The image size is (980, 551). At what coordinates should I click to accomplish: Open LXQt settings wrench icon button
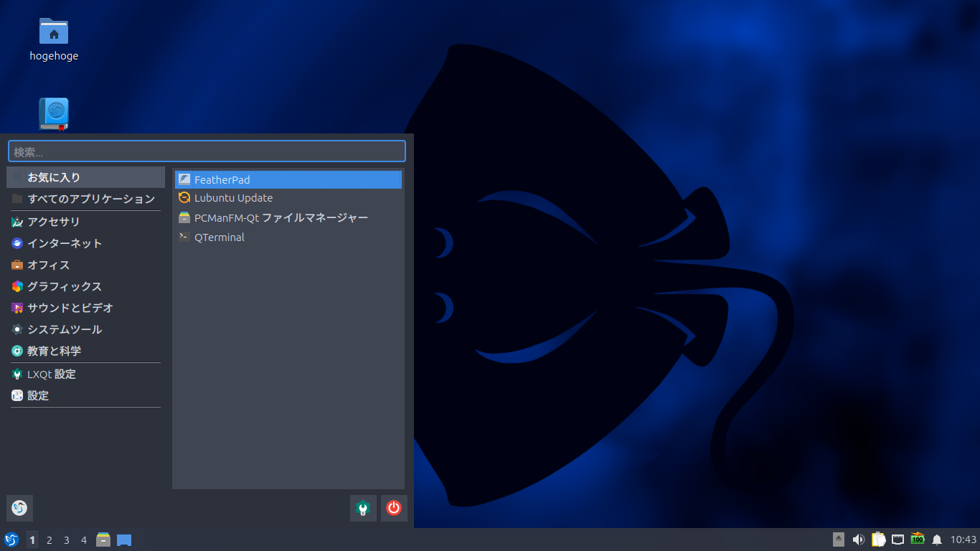(363, 508)
